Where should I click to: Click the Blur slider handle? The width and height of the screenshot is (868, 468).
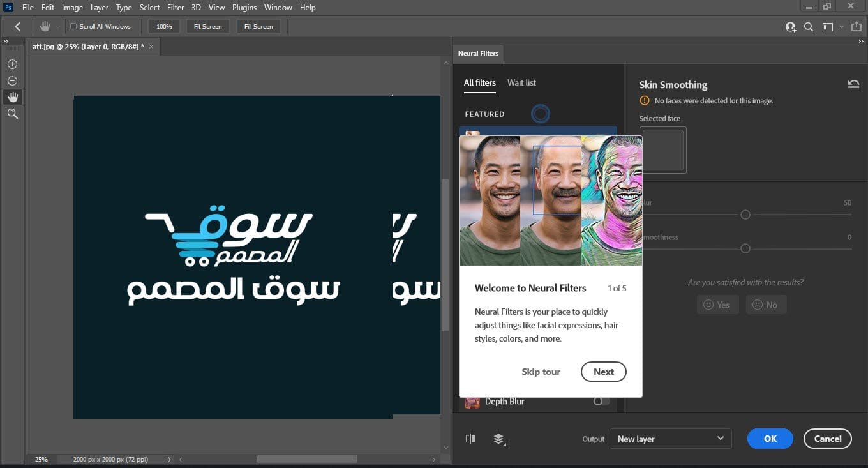pyautogui.click(x=745, y=215)
